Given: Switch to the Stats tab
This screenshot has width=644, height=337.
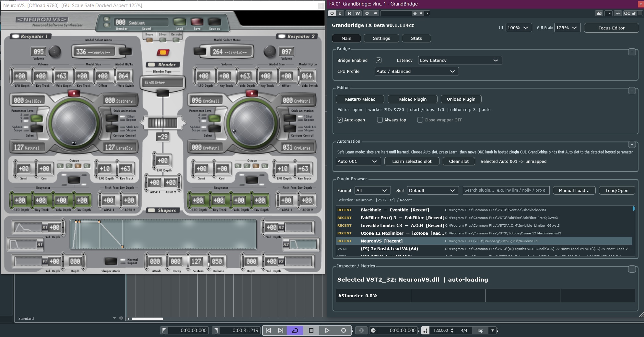Looking at the screenshot, I should tap(416, 38).
